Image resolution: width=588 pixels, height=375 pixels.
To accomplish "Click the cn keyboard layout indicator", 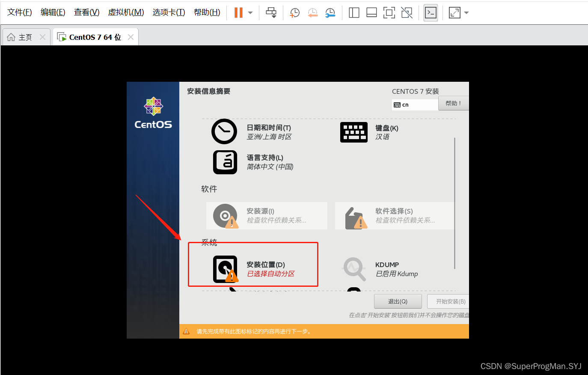I will 415,105.
